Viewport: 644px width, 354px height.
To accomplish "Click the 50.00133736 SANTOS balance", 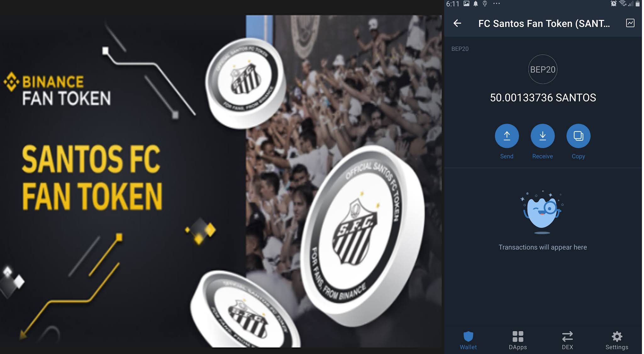I will pyautogui.click(x=543, y=97).
